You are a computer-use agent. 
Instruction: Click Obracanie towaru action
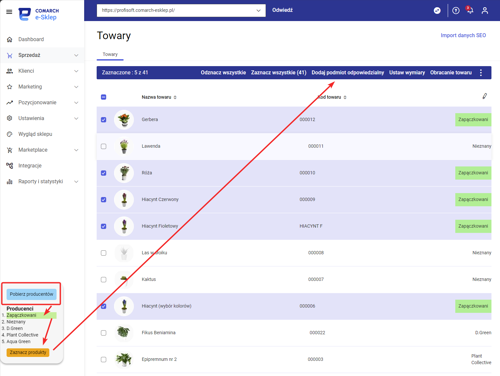[x=451, y=73]
